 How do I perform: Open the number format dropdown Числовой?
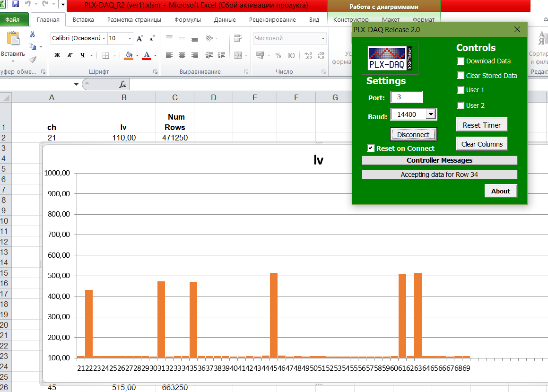[x=323, y=38]
